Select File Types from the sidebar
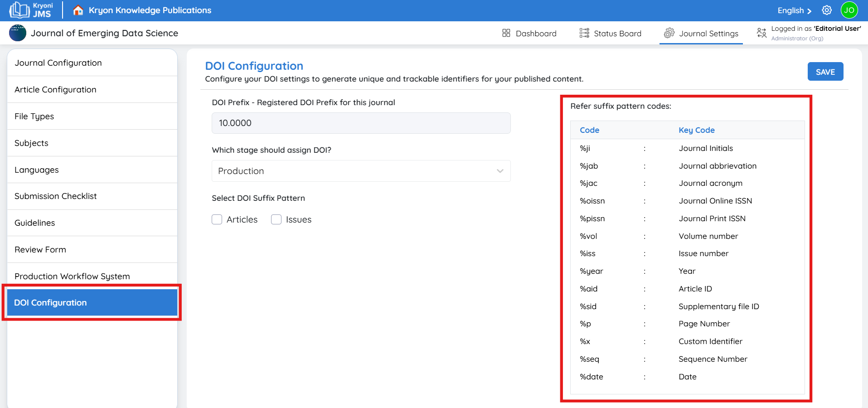Viewport: 868px width, 408px height. 34,117
